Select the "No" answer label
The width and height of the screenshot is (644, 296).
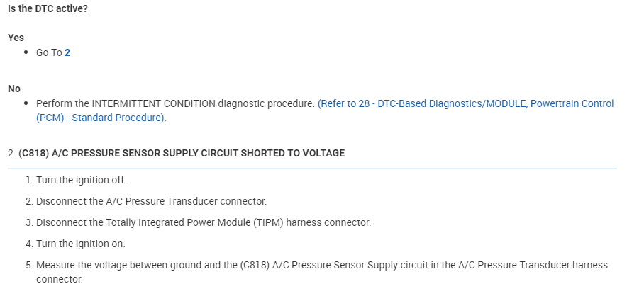tap(14, 89)
